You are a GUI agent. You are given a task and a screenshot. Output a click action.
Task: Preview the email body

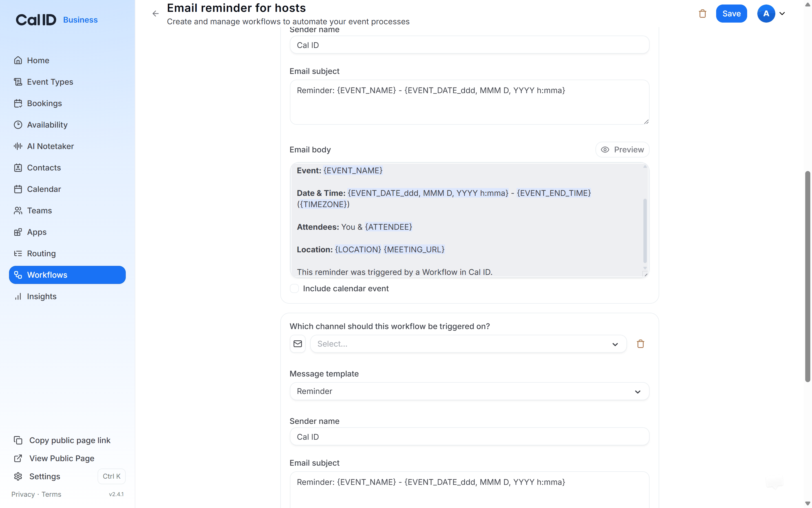[x=622, y=150]
